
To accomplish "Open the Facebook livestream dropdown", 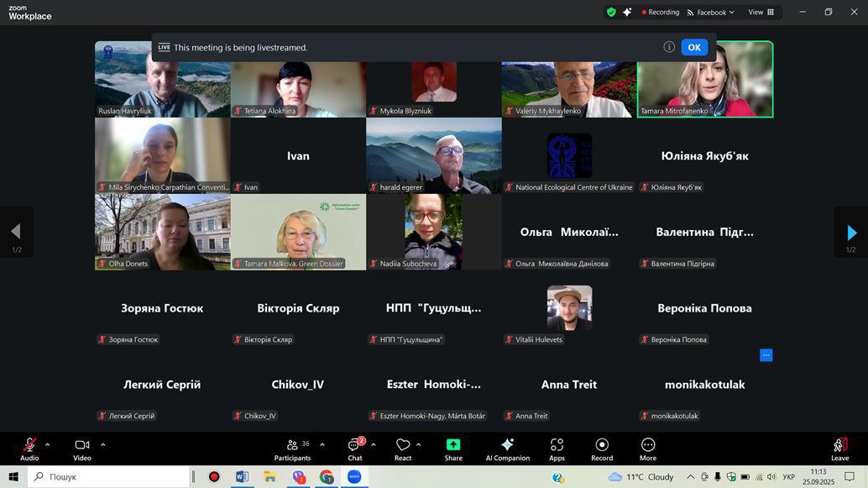I will tap(710, 12).
